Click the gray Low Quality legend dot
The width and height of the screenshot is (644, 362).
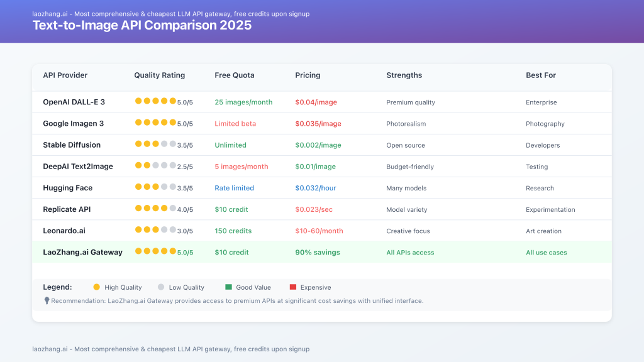pos(161,287)
